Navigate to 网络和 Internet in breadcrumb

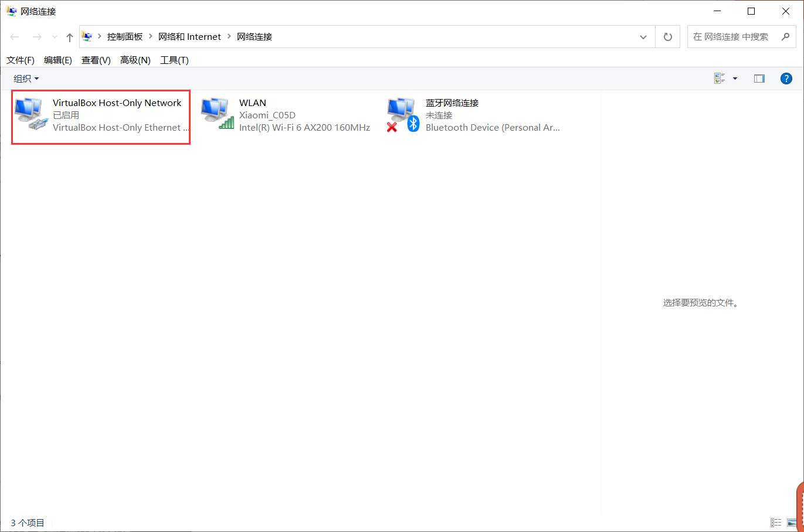click(189, 36)
